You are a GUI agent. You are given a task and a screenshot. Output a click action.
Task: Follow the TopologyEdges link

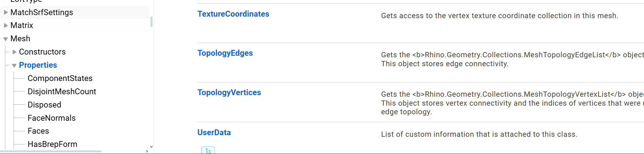225,53
